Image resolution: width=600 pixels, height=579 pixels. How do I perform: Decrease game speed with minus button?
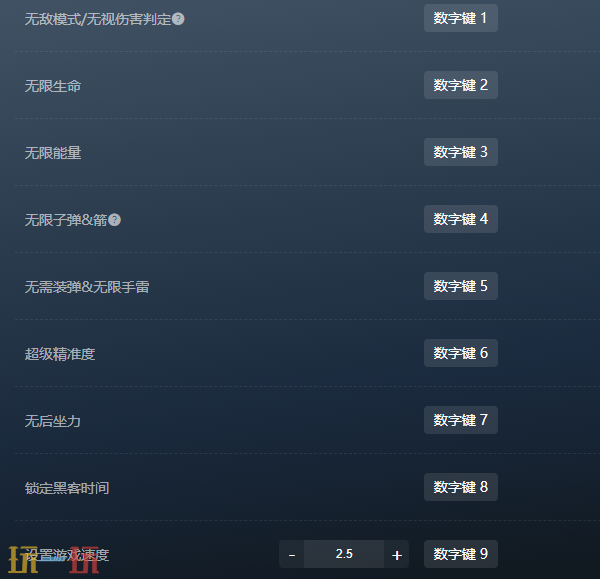[x=292, y=554]
